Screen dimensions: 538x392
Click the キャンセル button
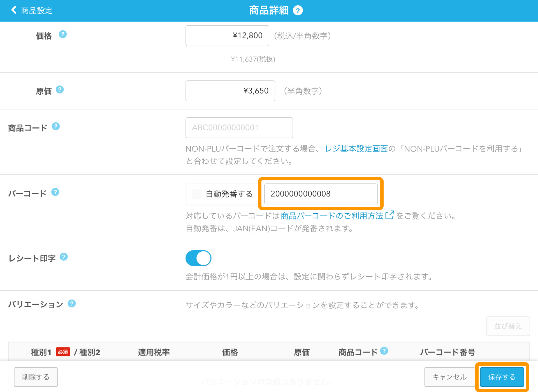pos(449,377)
